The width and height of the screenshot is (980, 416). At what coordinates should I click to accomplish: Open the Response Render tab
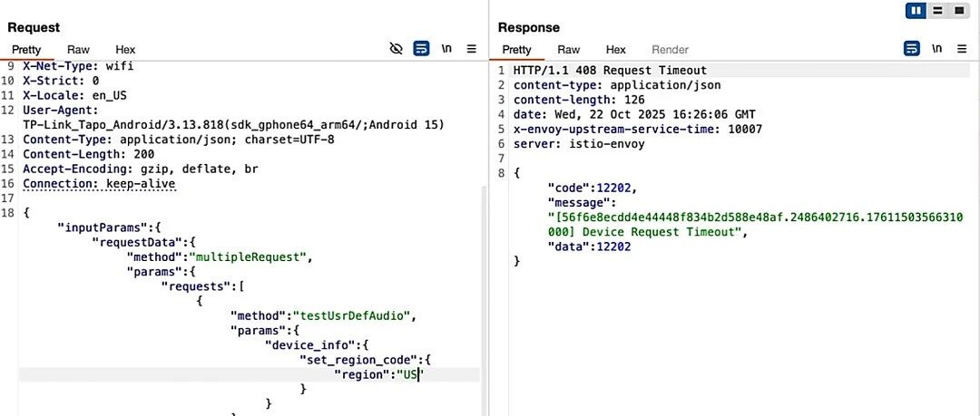tap(670, 49)
